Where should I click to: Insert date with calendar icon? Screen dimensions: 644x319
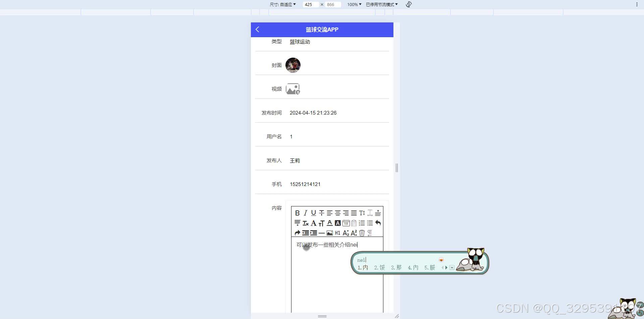point(346,223)
